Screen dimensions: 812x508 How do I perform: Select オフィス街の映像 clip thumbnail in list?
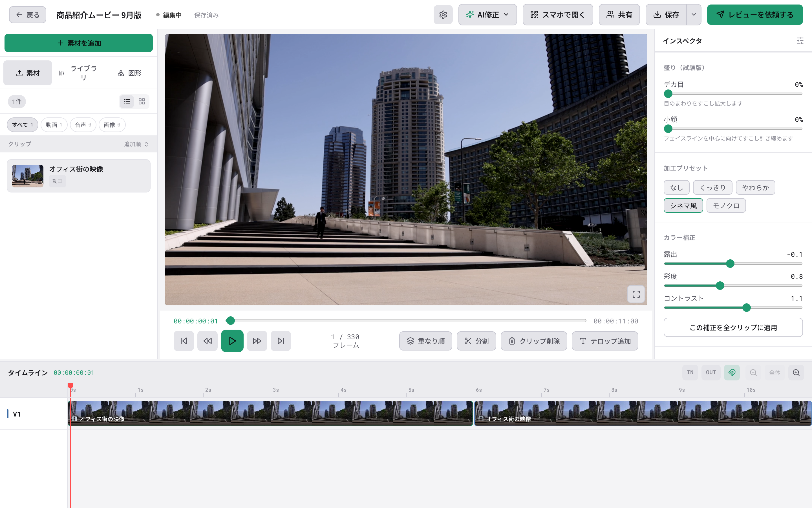tap(28, 176)
